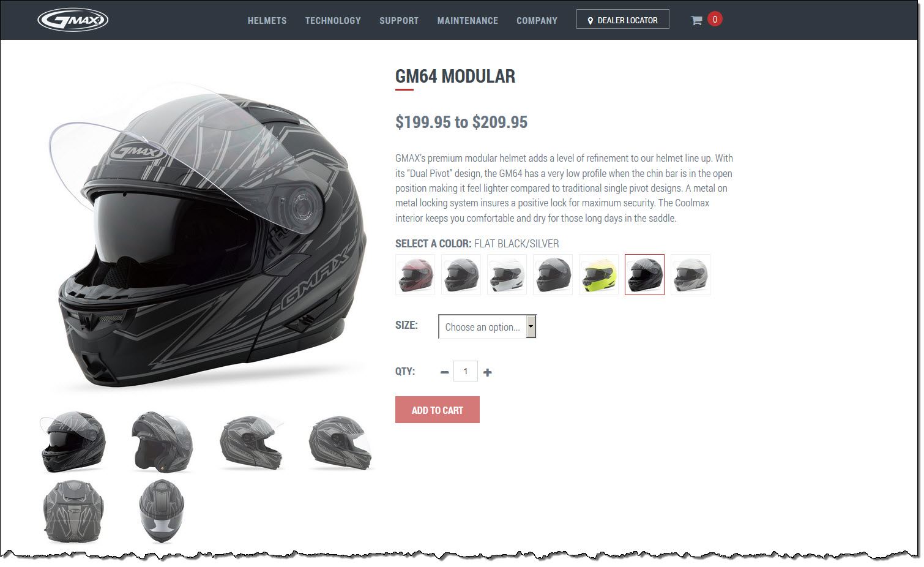Select the dark red helmet color swatch
The width and height of the screenshot is (924, 567).
click(x=415, y=274)
